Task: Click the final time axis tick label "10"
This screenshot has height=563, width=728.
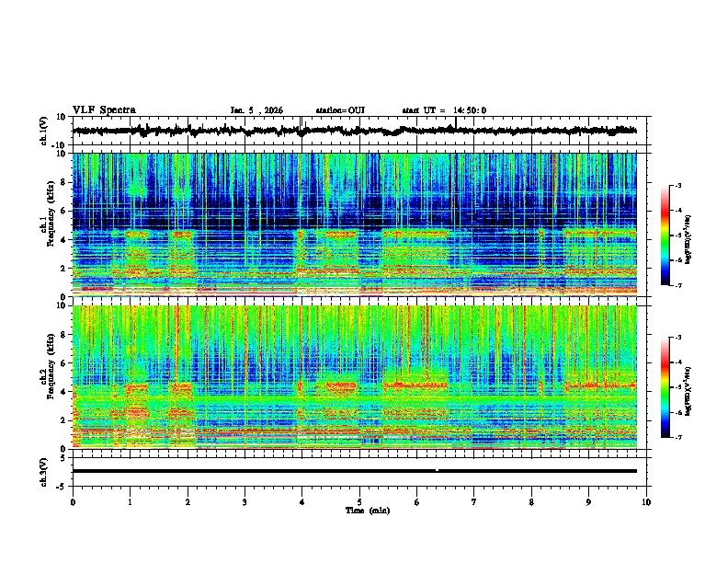Action: [646, 502]
